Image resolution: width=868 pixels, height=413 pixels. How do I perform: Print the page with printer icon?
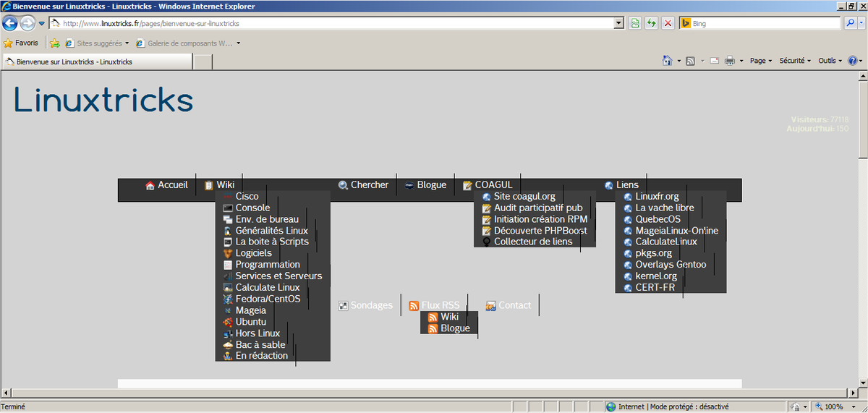coord(730,61)
